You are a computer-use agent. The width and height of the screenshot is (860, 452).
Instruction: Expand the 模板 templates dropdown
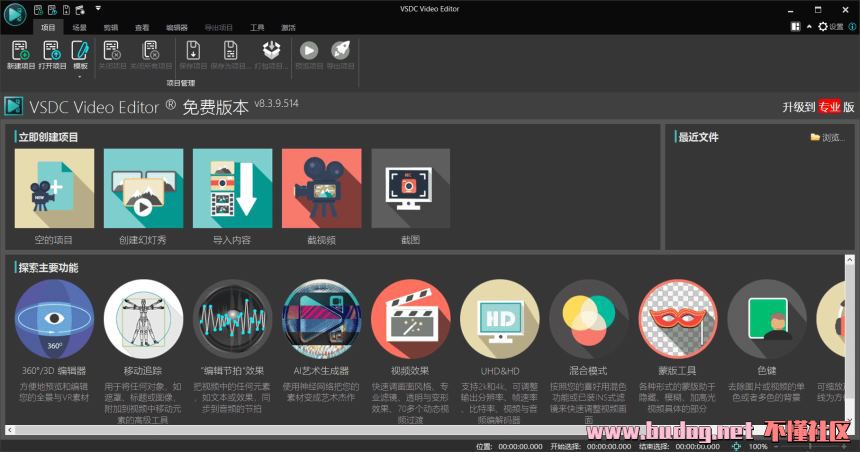pos(80,76)
